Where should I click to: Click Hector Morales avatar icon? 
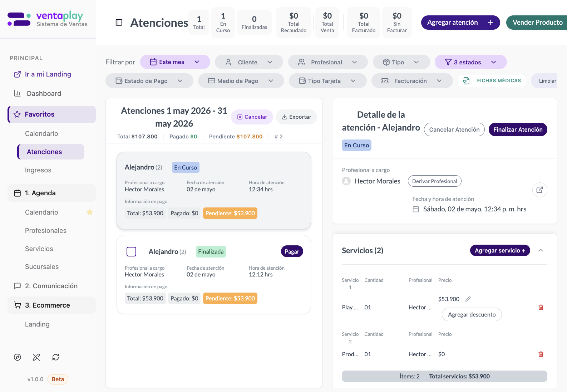pyautogui.click(x=346, y=181)
